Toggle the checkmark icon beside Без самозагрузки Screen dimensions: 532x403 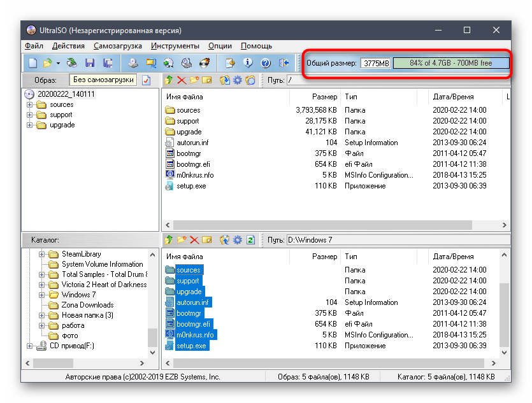point(147,80)
